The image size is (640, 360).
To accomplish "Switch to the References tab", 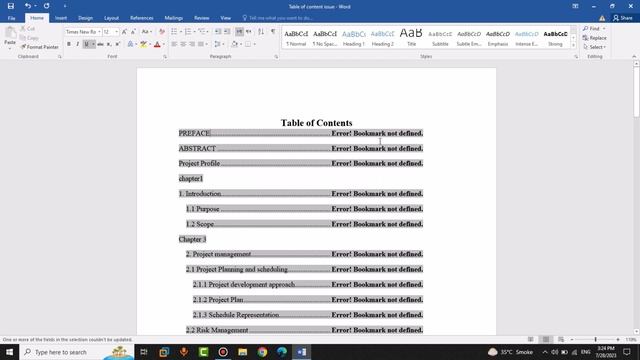I will 142,18.
